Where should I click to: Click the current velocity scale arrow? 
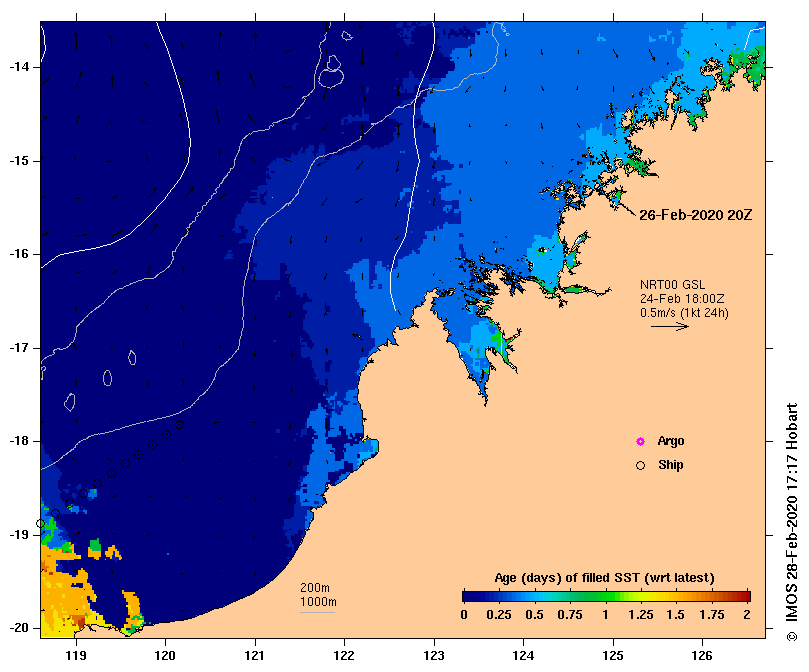click(670, 326)
